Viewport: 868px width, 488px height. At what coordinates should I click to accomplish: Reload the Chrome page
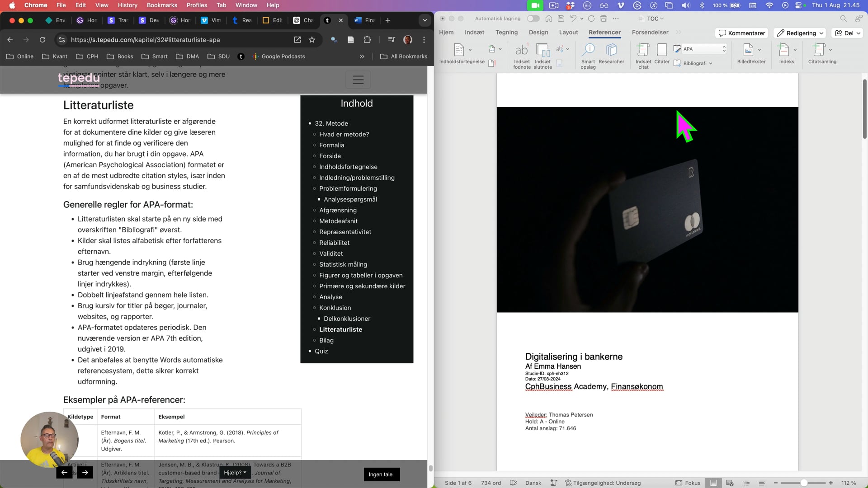(42, 40)
